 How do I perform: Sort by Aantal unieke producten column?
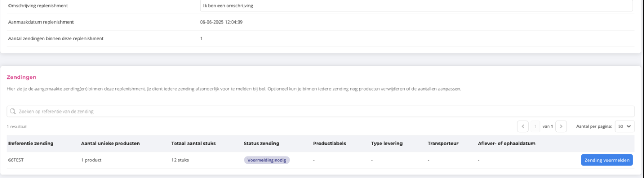[x=110, y=143]
